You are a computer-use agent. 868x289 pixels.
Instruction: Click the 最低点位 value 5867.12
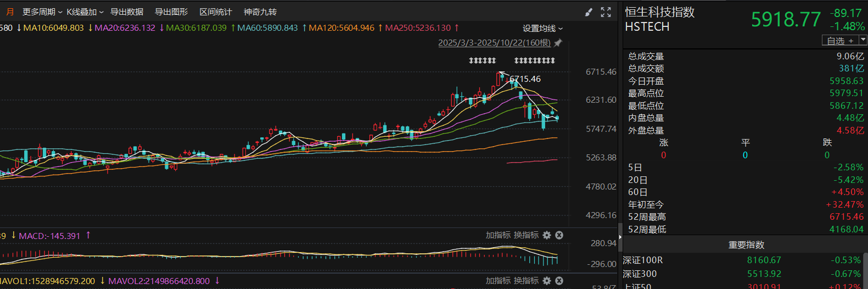coord(846,106)
